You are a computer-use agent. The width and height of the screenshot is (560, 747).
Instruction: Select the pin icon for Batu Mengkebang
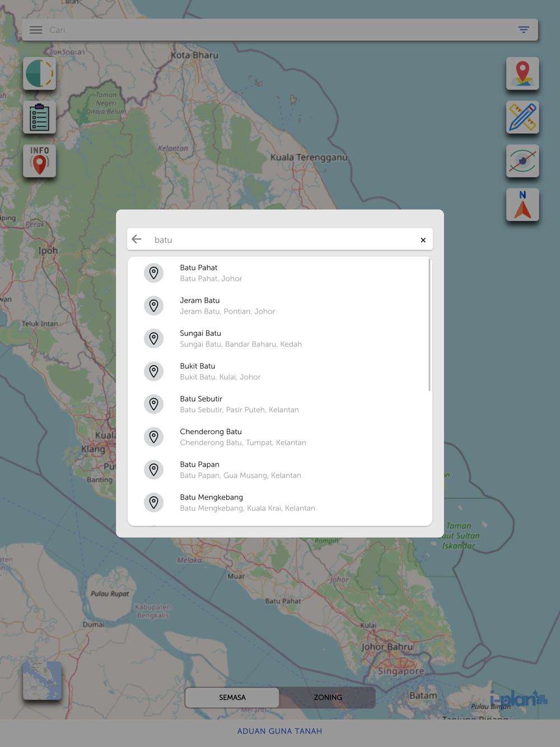[x=153, y=502]
